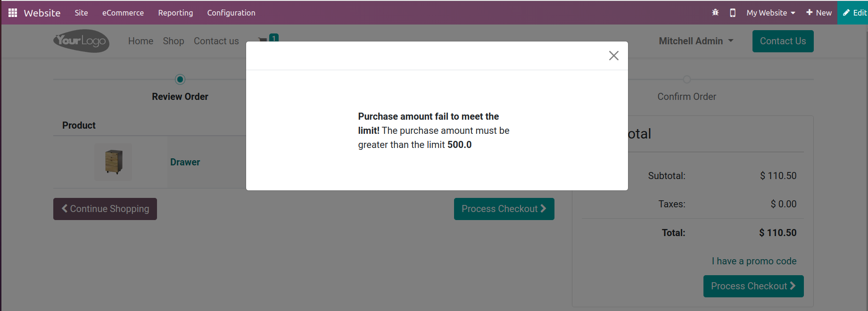The width and height of the screenshot is (868, 311).
Task: Open the apps grid menu icon
Action: click(13, 13)
